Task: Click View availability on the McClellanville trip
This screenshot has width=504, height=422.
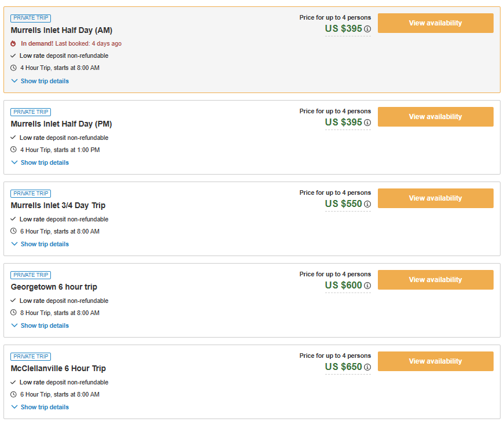Action: [435, 361]
